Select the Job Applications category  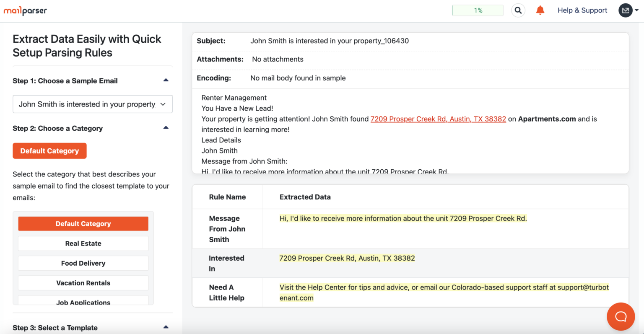[x=83, y=302]
